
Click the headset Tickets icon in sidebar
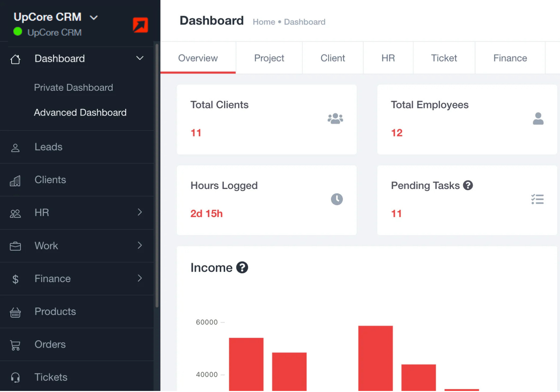pyautogui.click(x=15, y=377)
